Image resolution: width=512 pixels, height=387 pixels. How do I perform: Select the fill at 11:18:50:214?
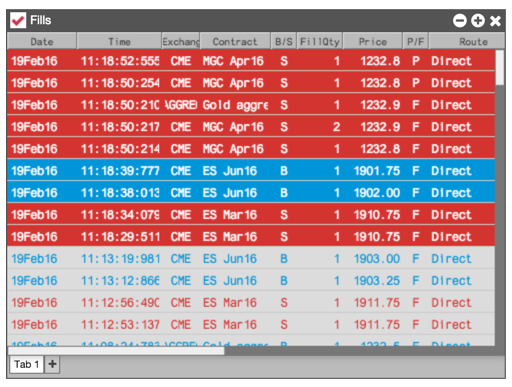(x=251, y=149)
